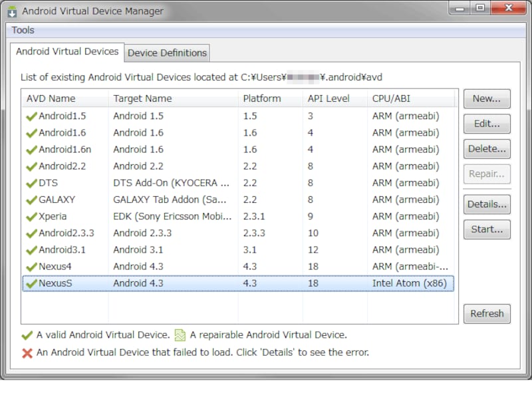
Task: Click the checkmark icon next to Xperia
Action: point(31,217)
